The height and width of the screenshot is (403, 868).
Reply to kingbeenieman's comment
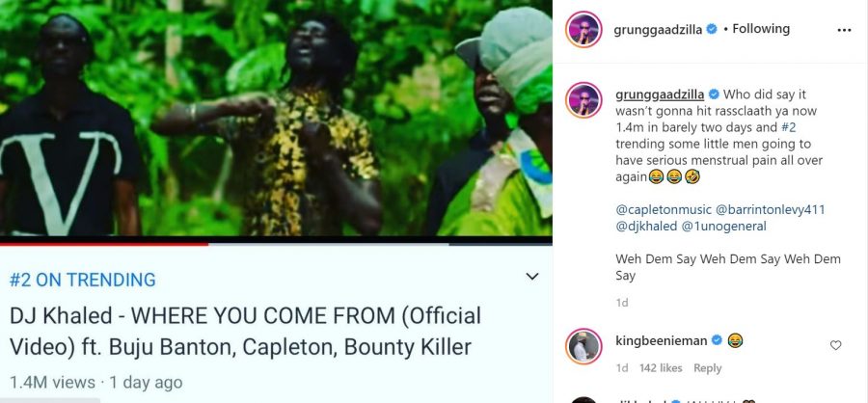(x=708, y=368)
